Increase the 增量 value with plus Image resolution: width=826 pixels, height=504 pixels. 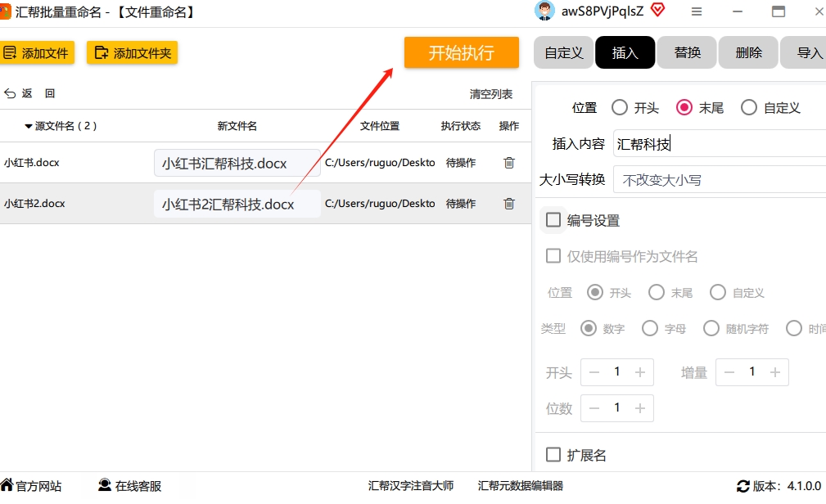(775, 372)
